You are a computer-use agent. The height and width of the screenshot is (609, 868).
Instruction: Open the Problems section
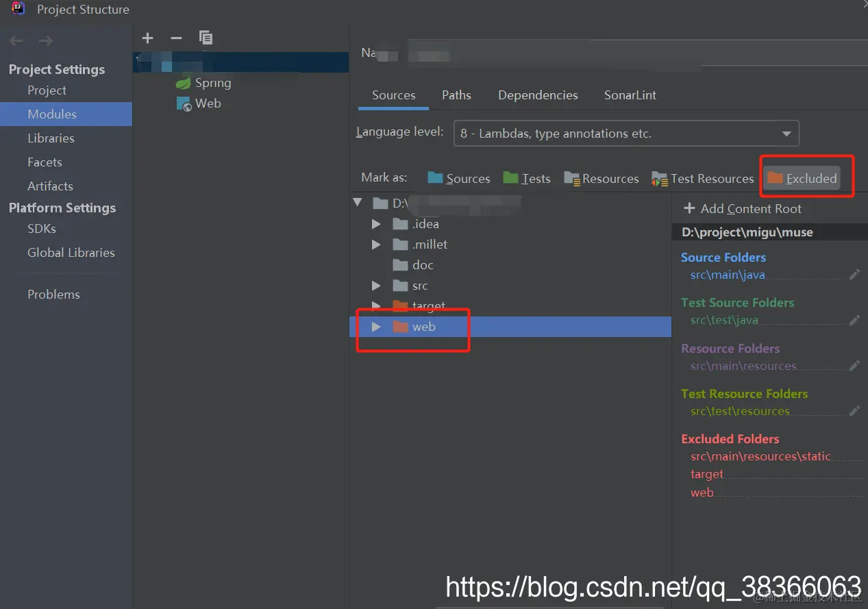tap(53, 295)
